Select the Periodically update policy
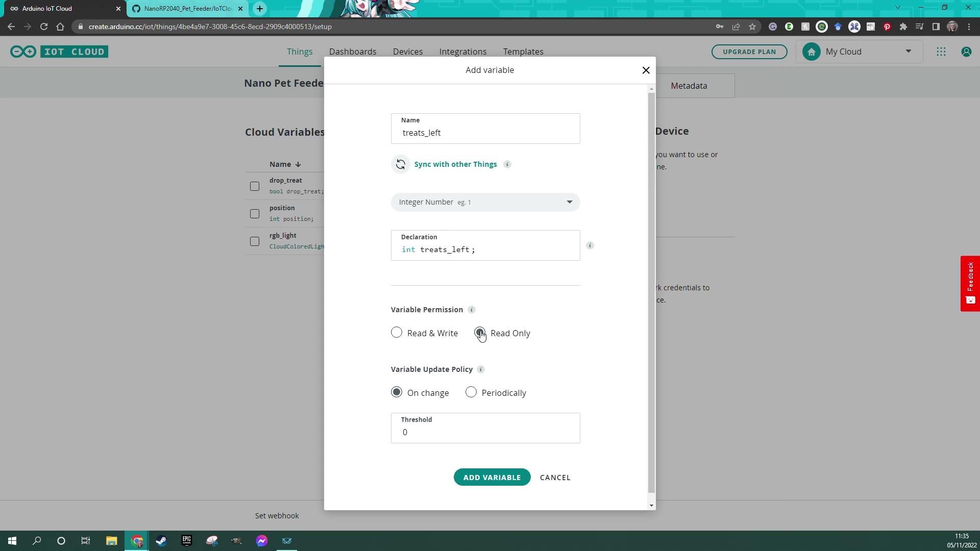 tap(471, 392)
